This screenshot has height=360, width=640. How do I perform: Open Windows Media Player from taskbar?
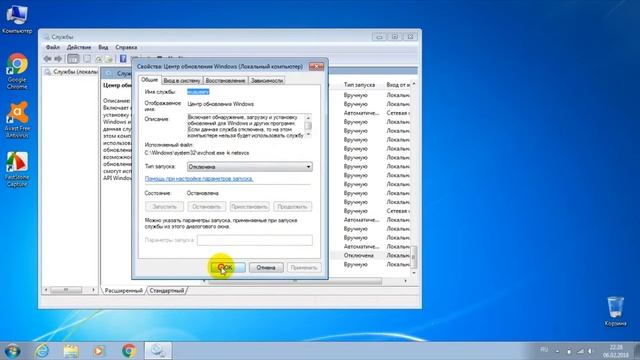(99, 351)
